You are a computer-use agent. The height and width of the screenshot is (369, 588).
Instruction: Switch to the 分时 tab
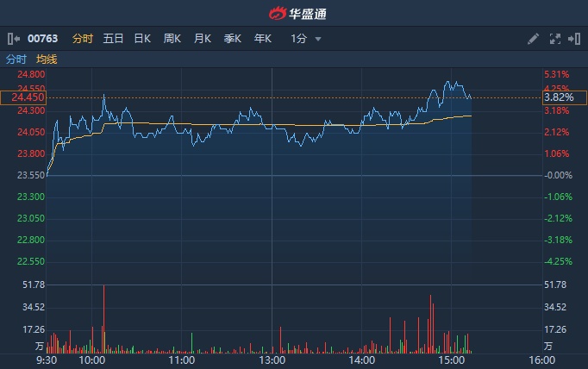(83, 39)
